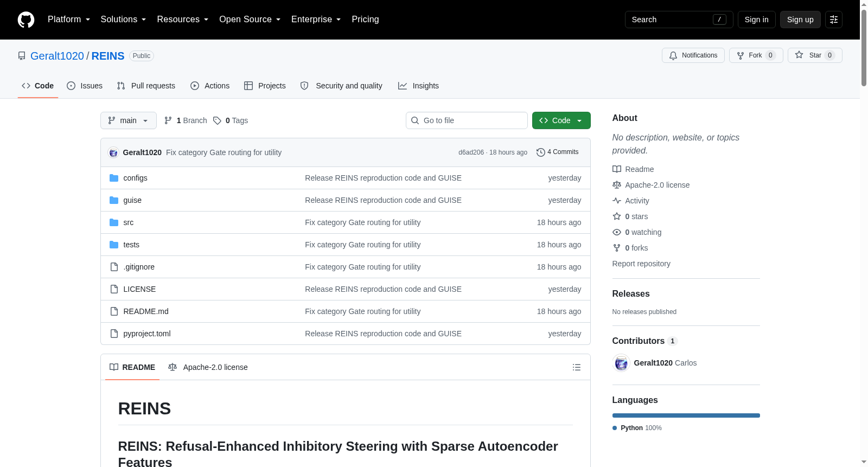Click the Readme book icon in About
Screen dimensions: 868x467
click(x=617, y=169)
